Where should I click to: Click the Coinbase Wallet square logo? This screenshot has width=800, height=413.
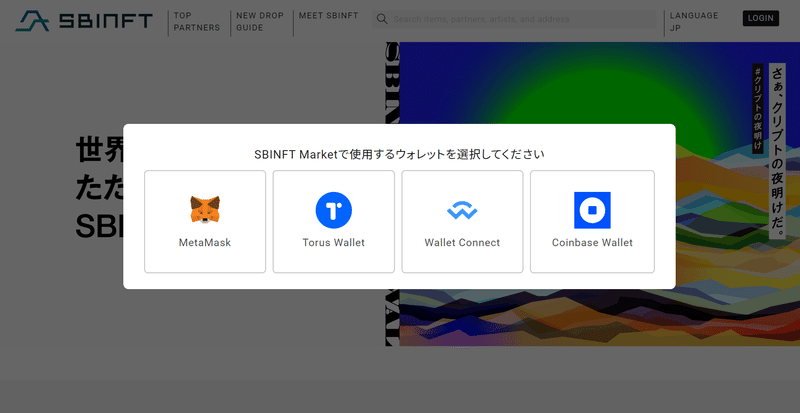pos(592,210)
